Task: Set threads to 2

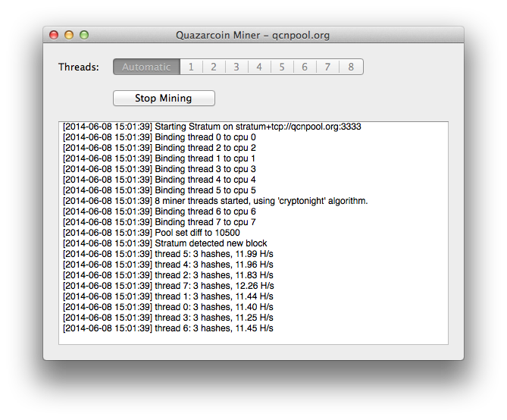Action: (214, 67)
